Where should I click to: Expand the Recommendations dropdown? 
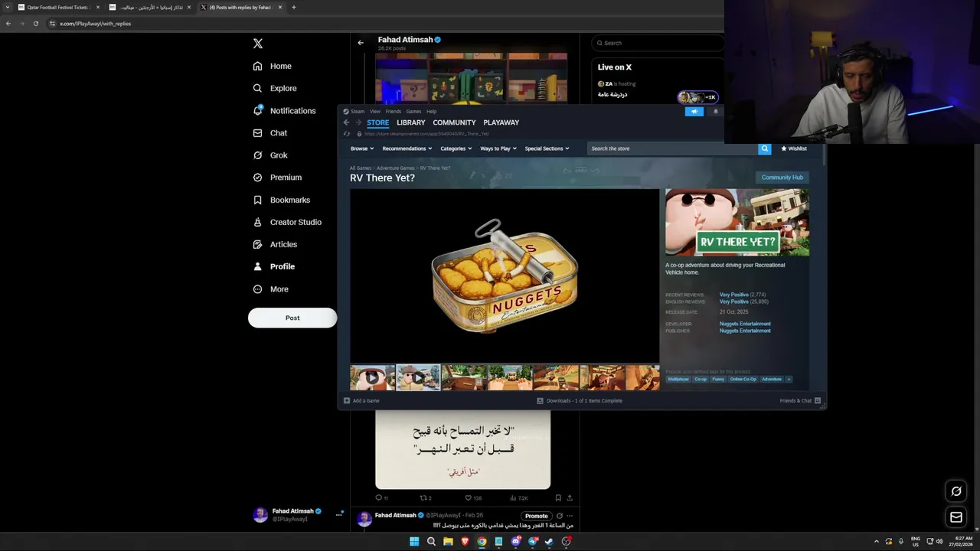[407, 148]
